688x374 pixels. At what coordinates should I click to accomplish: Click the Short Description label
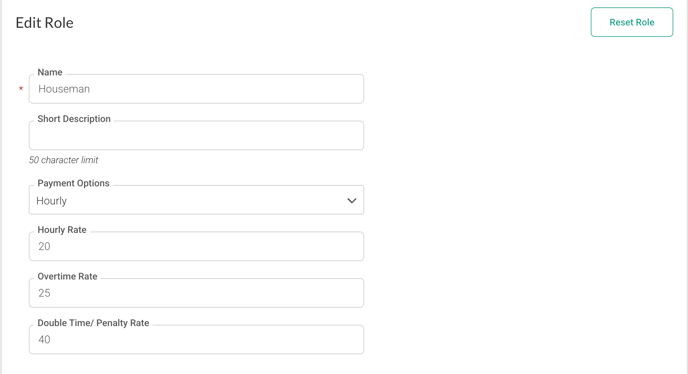point(74,119)
